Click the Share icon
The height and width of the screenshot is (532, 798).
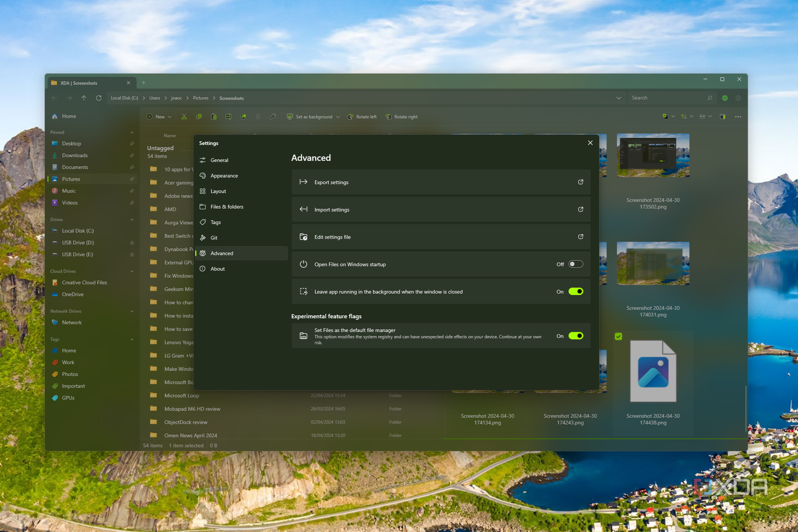point(243,117)
